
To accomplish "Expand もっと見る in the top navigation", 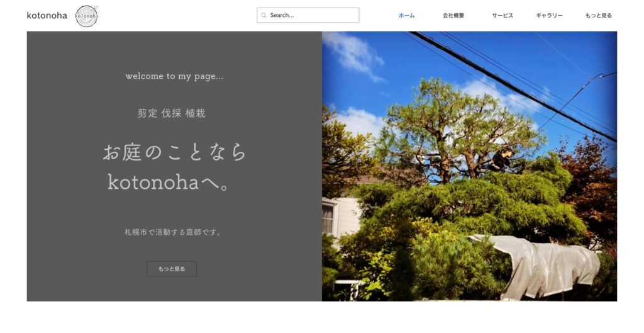I will tap(598, 15).
